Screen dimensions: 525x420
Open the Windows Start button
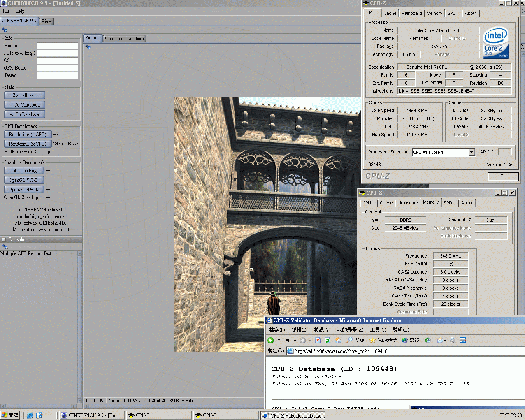tap(10, 415)
